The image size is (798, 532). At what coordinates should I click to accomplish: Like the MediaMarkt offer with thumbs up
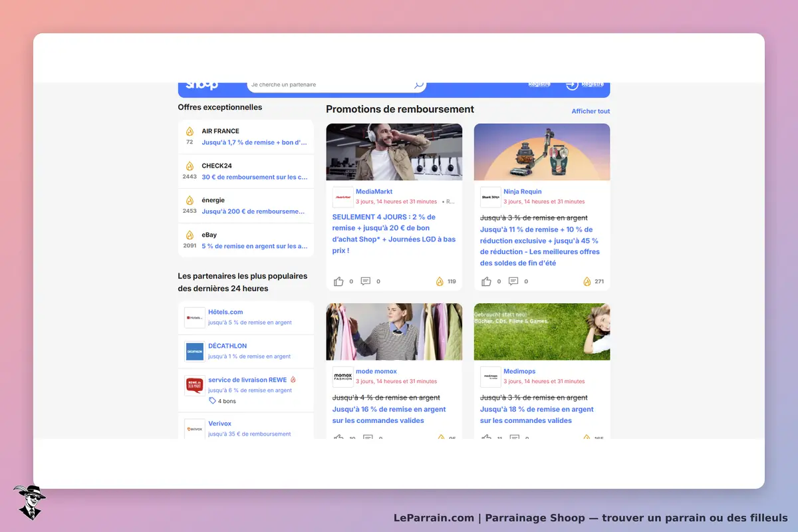coord(338,281)
